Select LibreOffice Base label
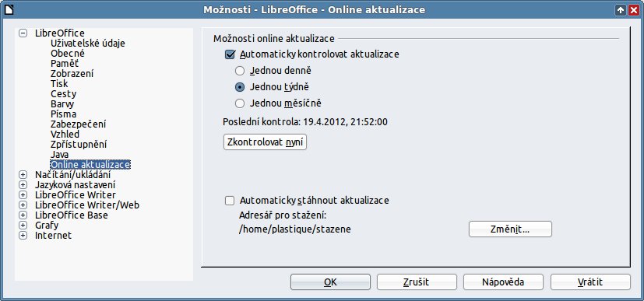644x301 pixels. point(72,215)
